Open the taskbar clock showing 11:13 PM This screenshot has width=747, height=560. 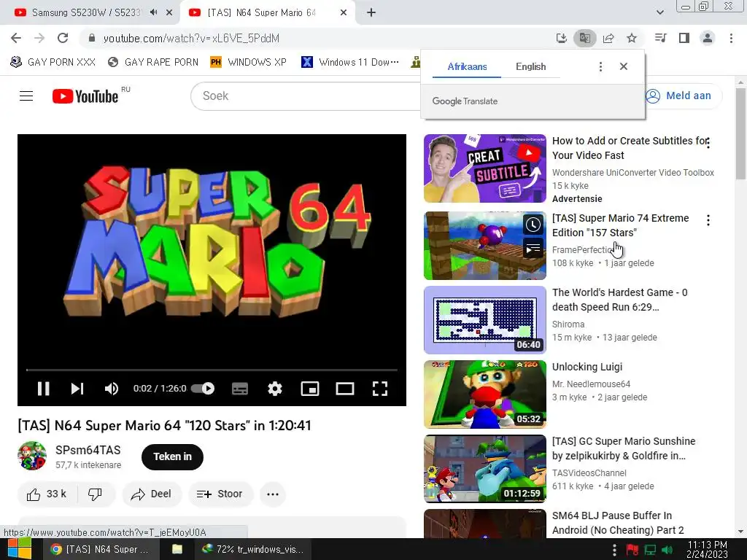tap(707, 550)
